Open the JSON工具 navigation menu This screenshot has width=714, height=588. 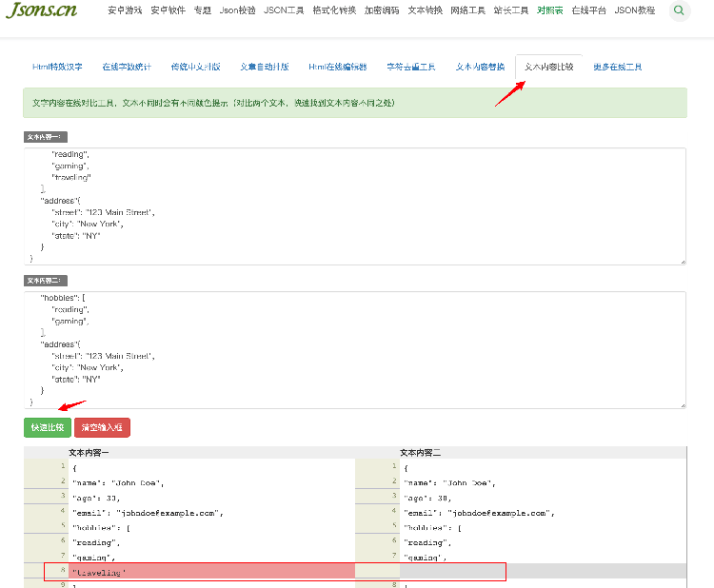(x=284, y=10)
